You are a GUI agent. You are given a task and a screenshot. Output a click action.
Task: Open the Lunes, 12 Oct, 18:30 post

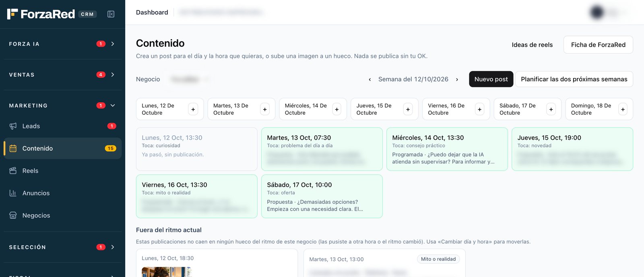pyautogui.click(x=217, y=263)
